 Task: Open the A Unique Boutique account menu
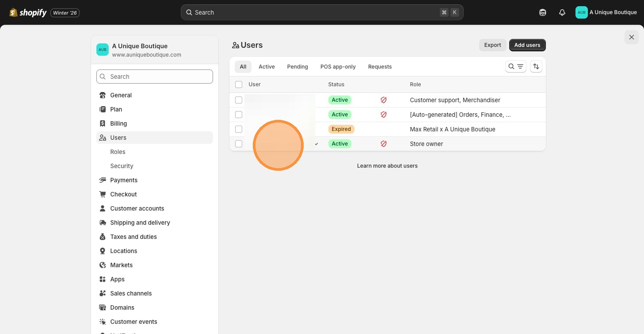coord(606,12)
